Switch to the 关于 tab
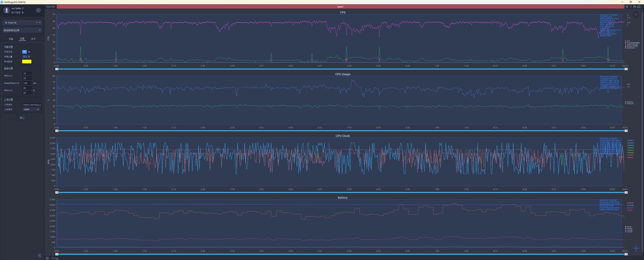Screen dimensions: 644x260 click(33, 38)
